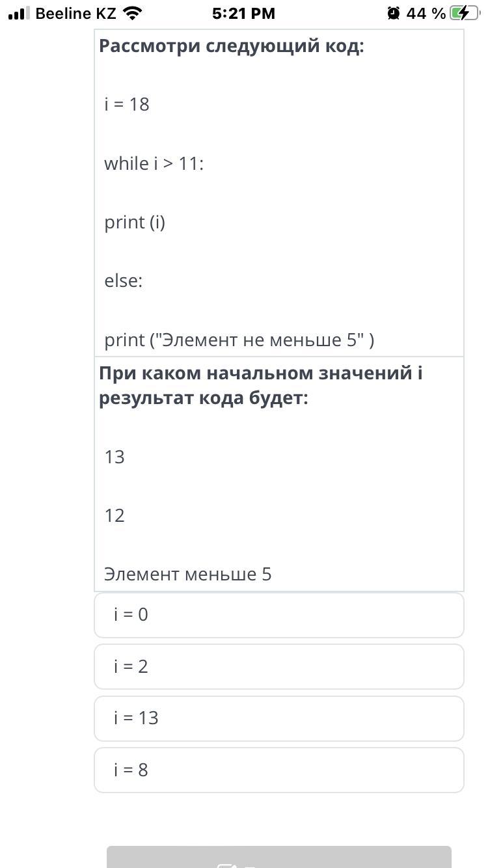Click the 'print (i)' code line

(x=135, y=222)
